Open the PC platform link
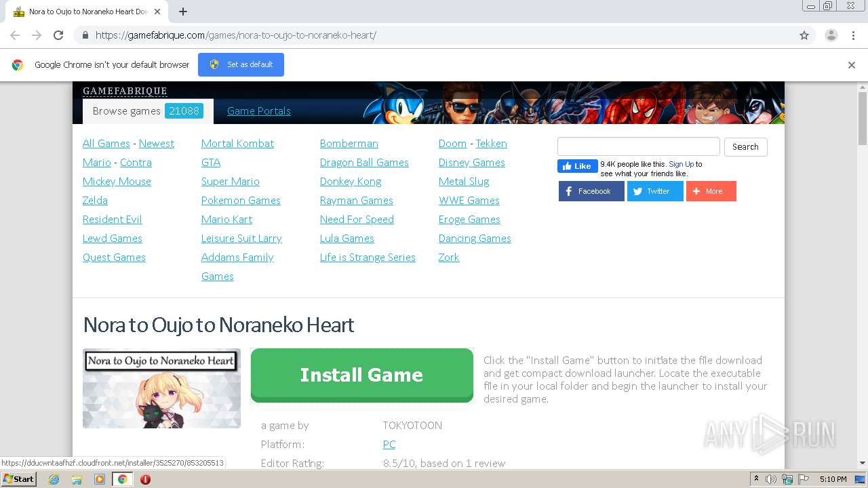Image resolution: width=868 pixels, height=488 pixels. 389,445
